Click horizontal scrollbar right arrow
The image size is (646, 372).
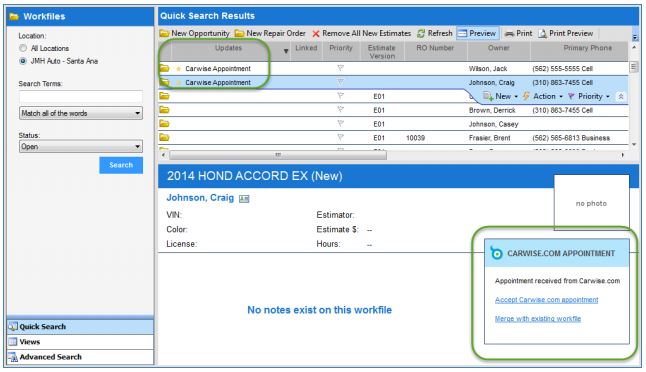pyautogui.click(x=623, y=155)
